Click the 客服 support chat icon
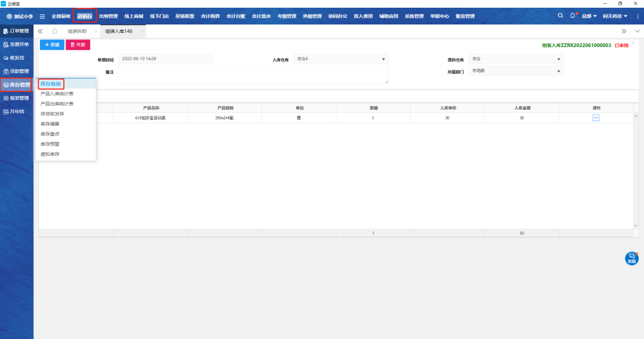The image size is (644, 339). pos(631,258)
